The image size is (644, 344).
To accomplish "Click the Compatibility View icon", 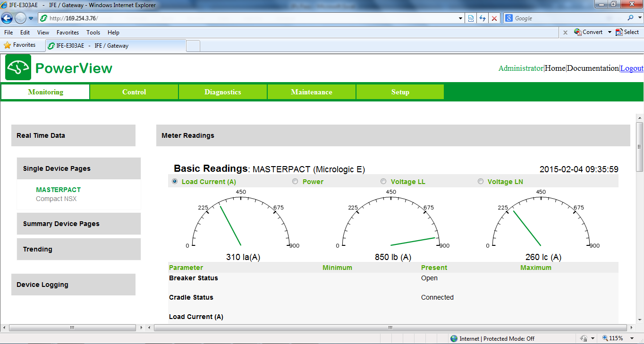I will 471,18.
